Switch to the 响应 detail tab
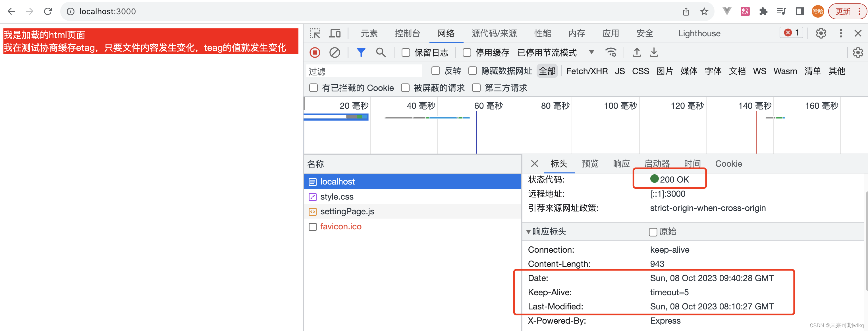Screen dimensions: 868x331 coord(621,164)
